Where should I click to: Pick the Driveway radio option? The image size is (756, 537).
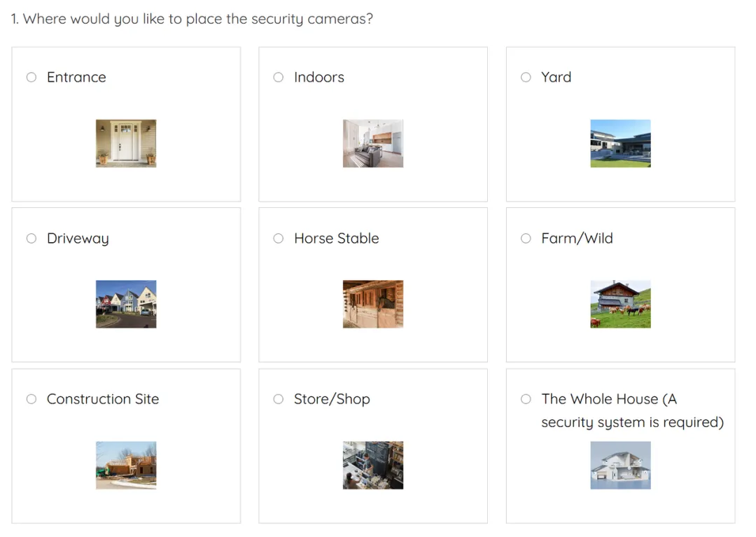coord(31,238)
